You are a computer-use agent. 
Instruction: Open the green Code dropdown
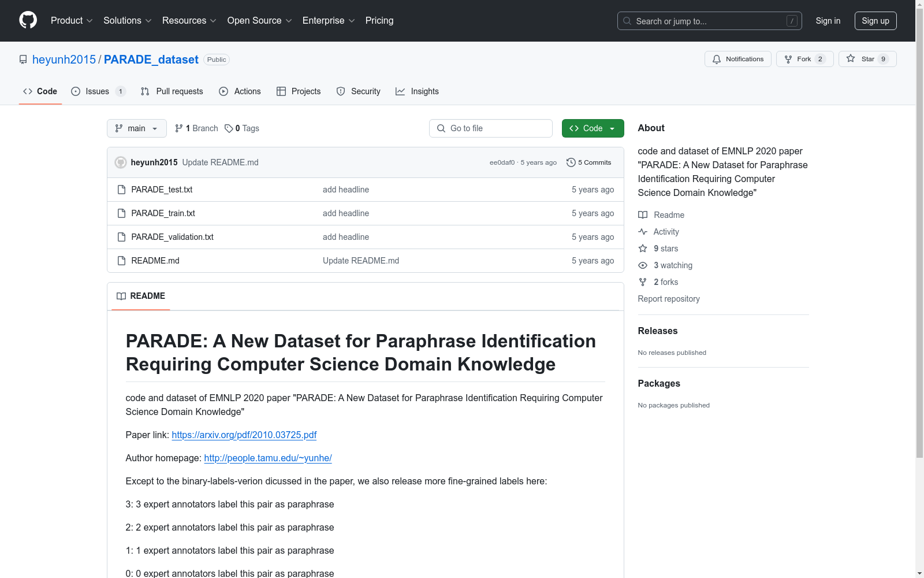pyautogui.click(x=593, y=128)
